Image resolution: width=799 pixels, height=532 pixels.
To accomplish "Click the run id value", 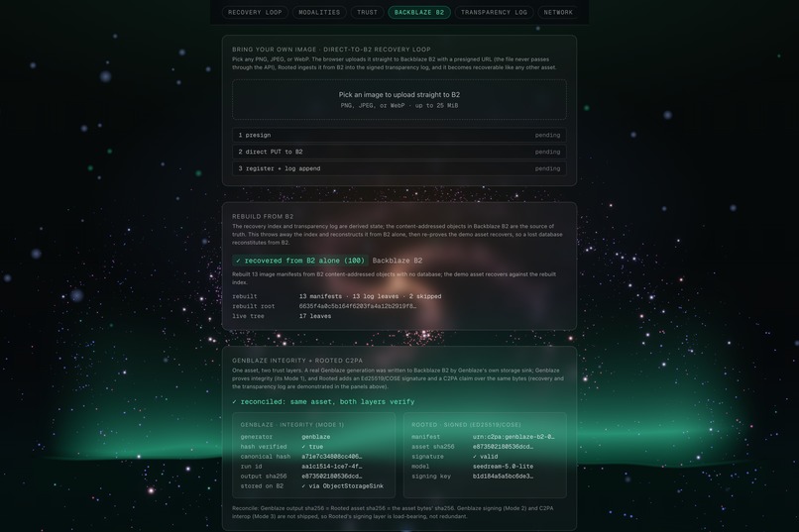I will click(332, 467).
